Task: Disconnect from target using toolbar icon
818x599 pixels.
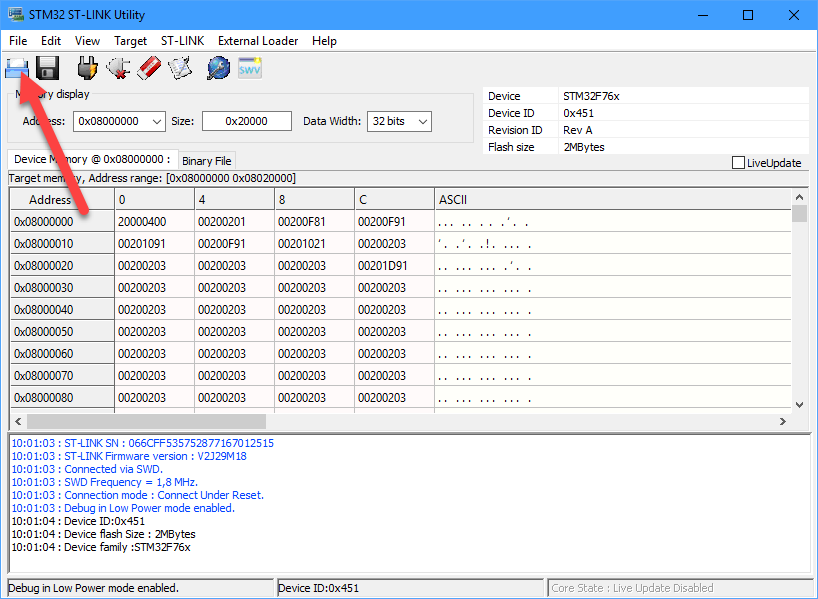Action: [118, 68]
